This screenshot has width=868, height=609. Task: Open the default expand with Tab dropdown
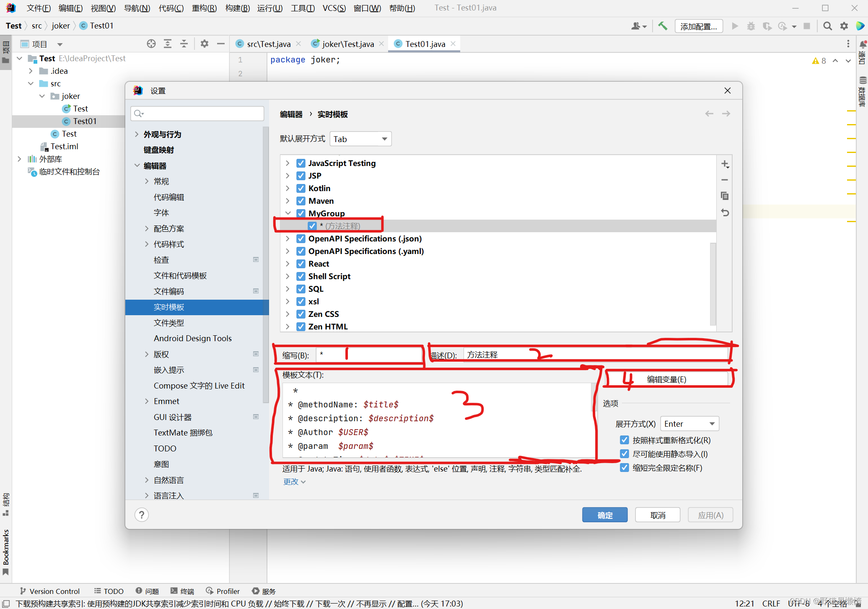pyautogui.click(x=360, y=139)
